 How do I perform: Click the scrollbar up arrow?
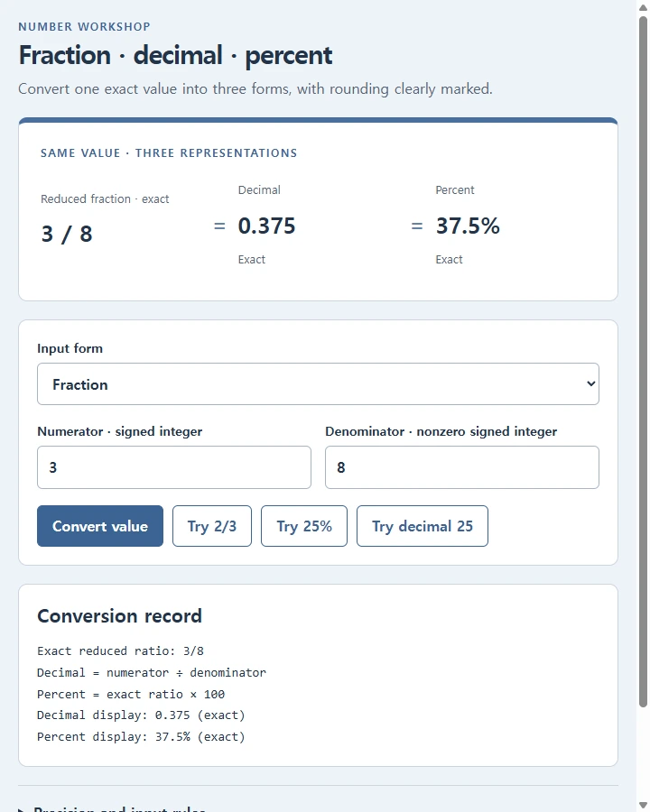643,7
